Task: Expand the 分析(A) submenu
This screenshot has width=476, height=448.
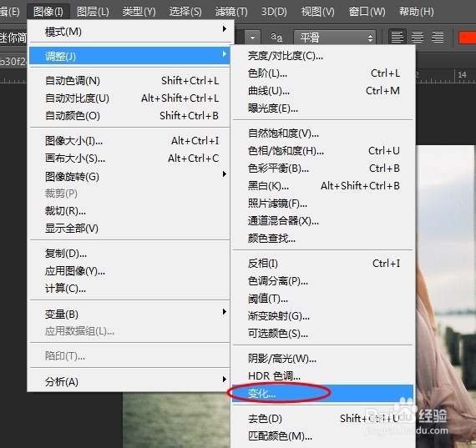Action: pyautogui.click(x=129, y=381)
